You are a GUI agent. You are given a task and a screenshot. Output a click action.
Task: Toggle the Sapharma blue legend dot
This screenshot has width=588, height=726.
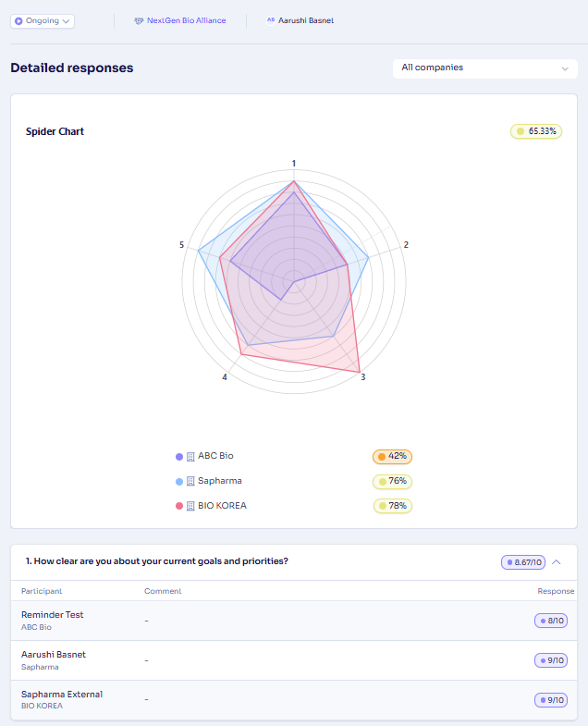click(x=179, y=482)
